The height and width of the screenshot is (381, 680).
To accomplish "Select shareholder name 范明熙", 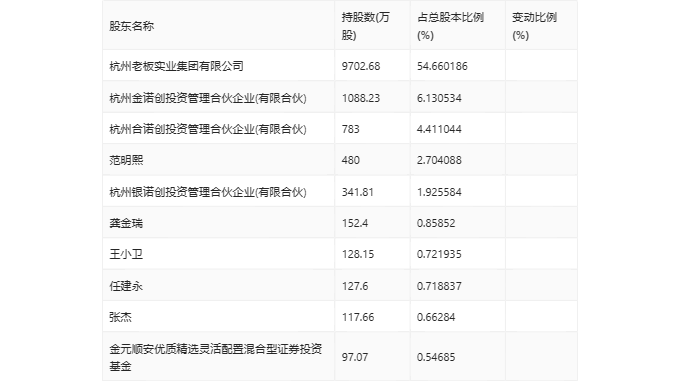I will pos(126,160).
